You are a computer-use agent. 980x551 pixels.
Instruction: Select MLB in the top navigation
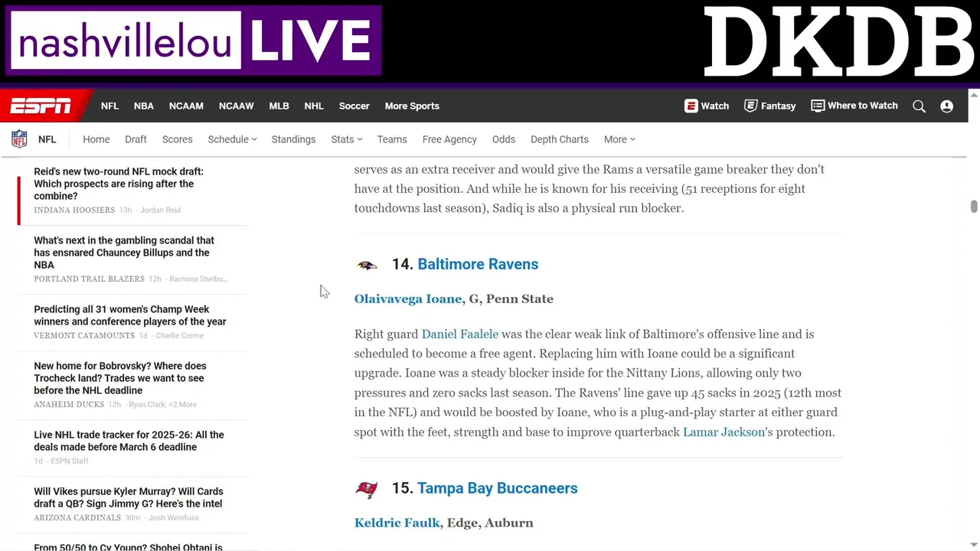pos(279,106)
